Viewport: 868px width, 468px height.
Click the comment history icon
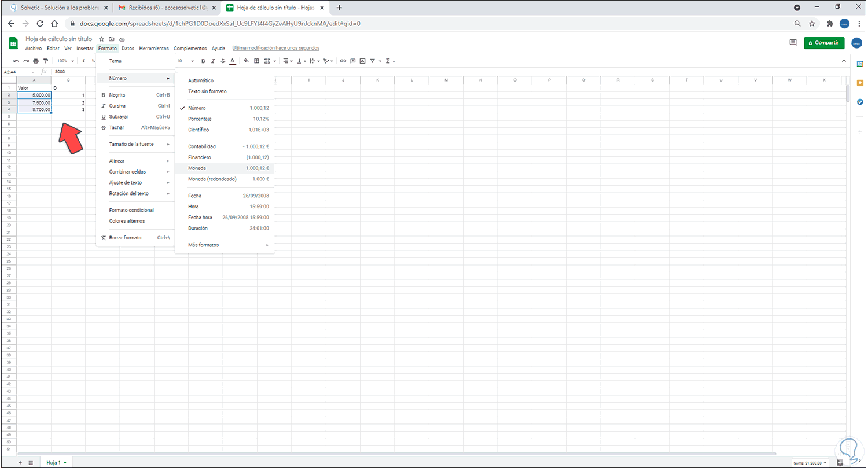coord(793,42)
